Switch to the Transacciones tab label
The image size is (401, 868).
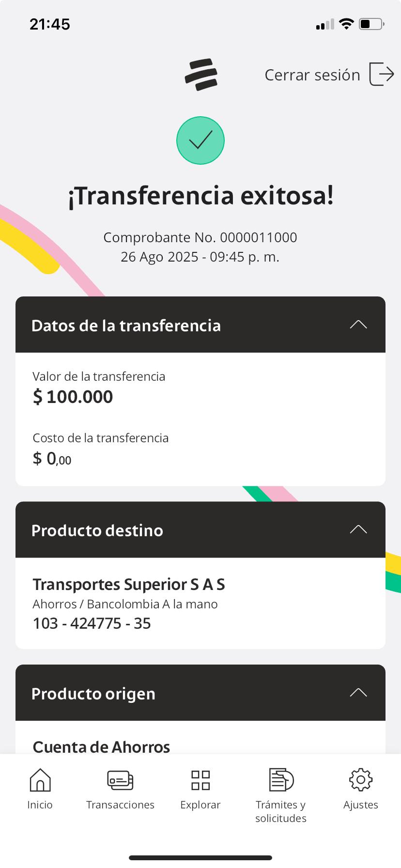click(120, 805)
